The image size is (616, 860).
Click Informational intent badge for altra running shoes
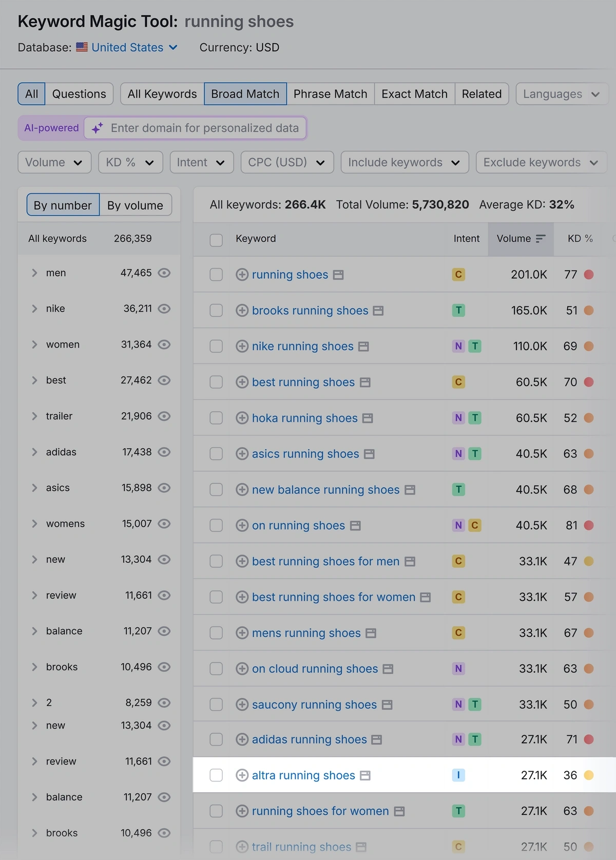458,775
